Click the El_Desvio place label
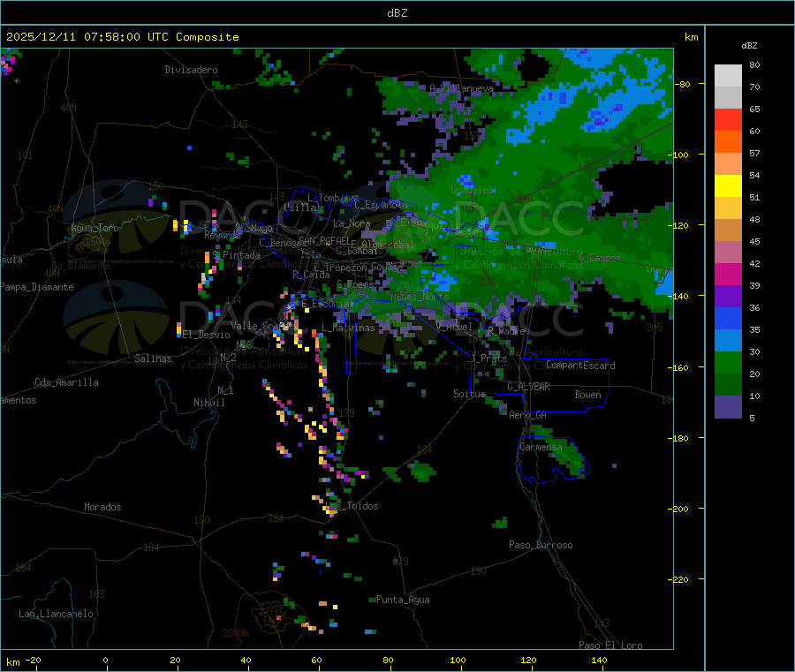 (206, 335)
